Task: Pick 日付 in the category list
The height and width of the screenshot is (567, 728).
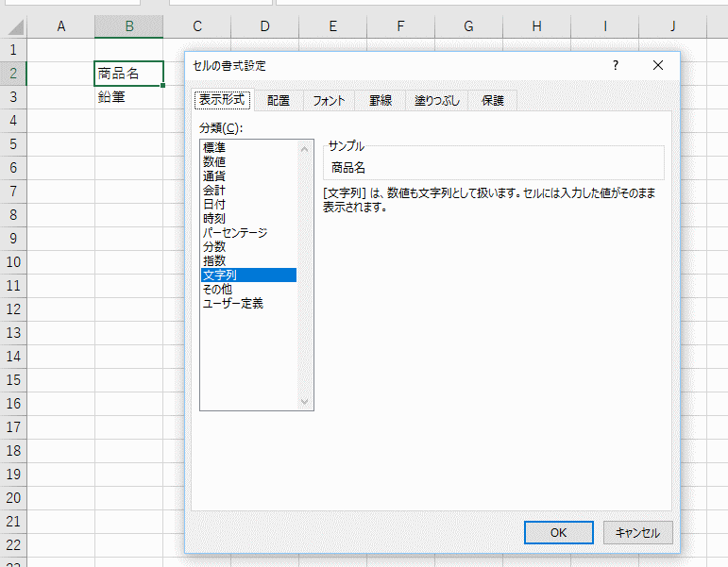Action: pos(213,205)
